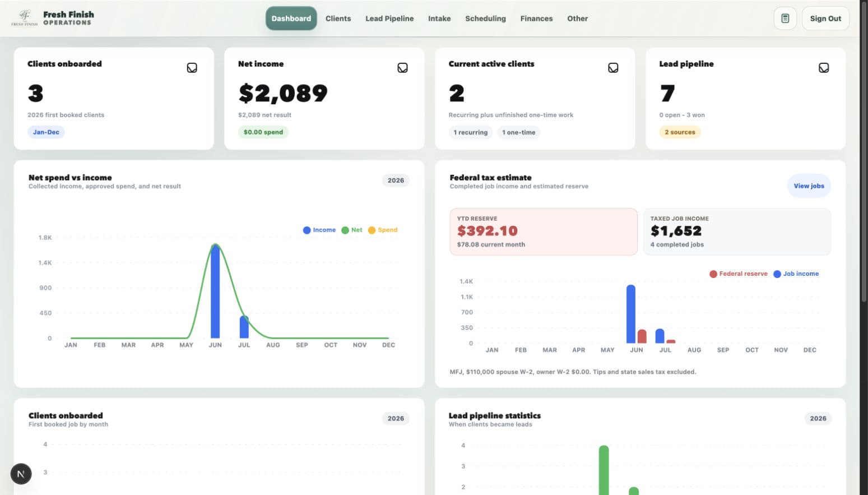The height and width of the screenshot is (495, 868).
Task: Click the icon on the Current active clients card
Action: click(x=613, y=68)
